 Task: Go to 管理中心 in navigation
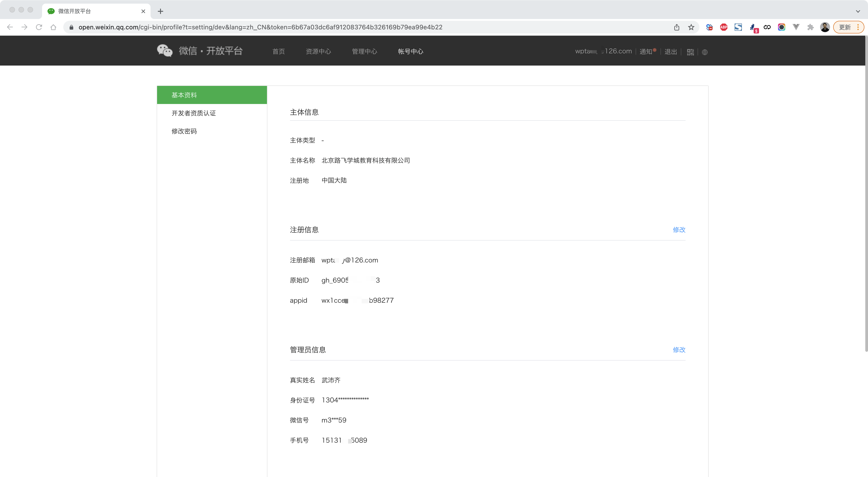coord(364,51)
